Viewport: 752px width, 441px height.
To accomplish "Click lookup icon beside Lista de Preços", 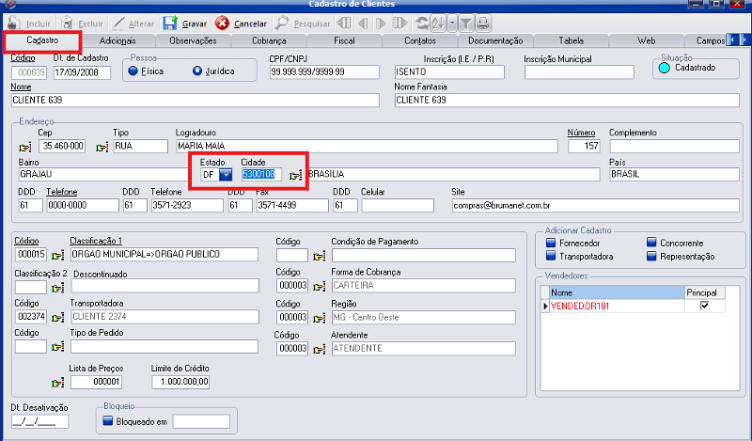I will (59, 381).
